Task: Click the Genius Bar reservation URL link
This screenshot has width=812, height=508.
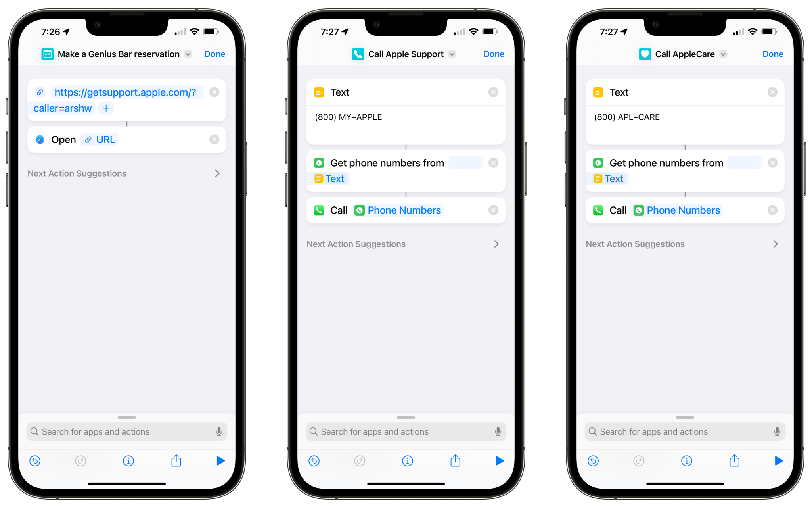Action: [125, 92]
